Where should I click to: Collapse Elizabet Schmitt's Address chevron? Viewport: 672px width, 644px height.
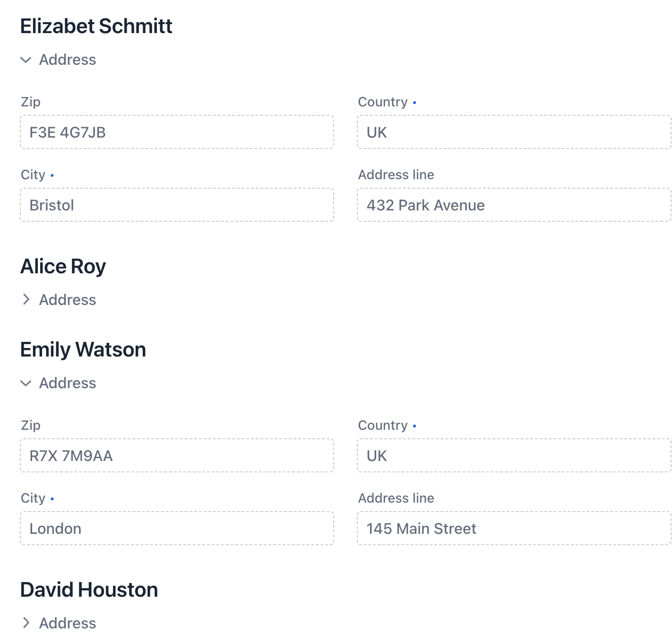point(26,60)
